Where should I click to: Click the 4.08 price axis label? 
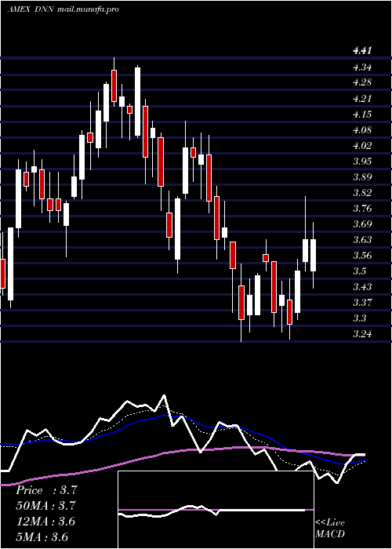pyautogui.click(x=361, y=129)
